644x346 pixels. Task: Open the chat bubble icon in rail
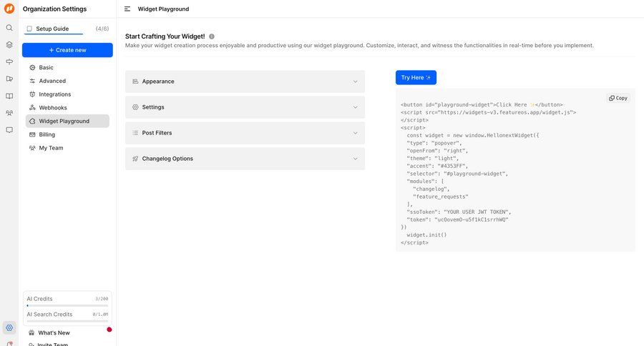pyautogui.click(x=9, y=130)
